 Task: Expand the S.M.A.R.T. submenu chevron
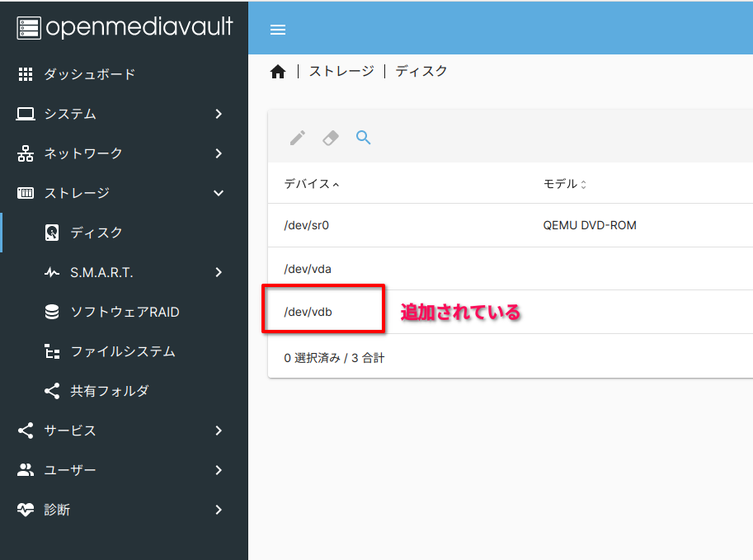coord(219,272)
